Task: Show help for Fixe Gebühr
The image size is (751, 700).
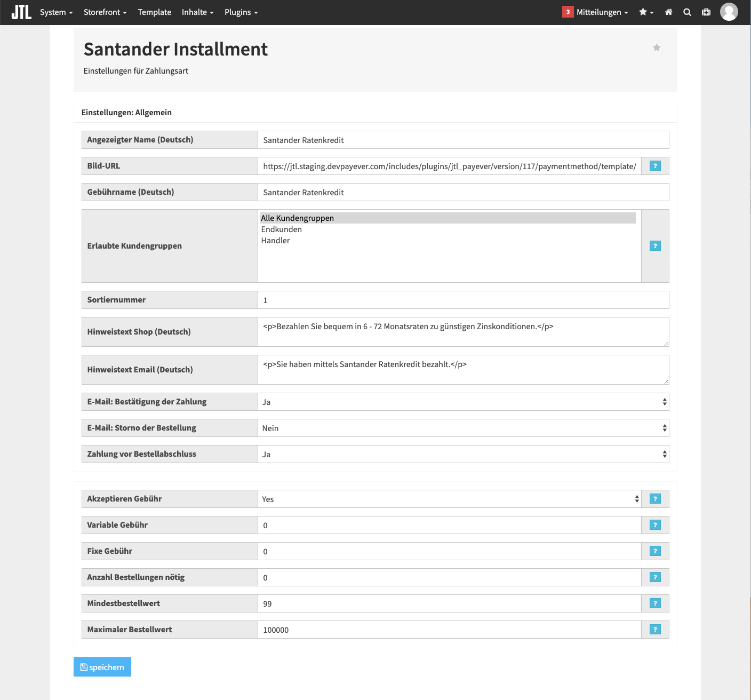Action: [x=655, y=551]
